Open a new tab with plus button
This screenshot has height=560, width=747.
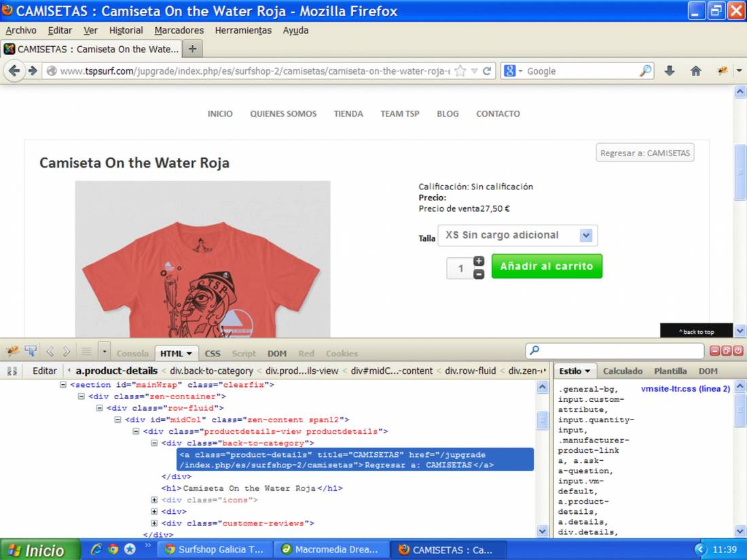point(192,49)
